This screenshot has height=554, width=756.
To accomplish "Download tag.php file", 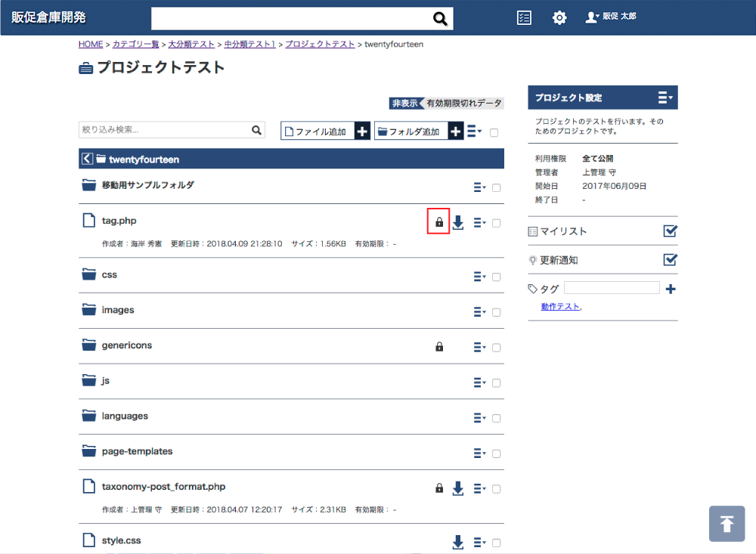I will (x=458, y=222).
